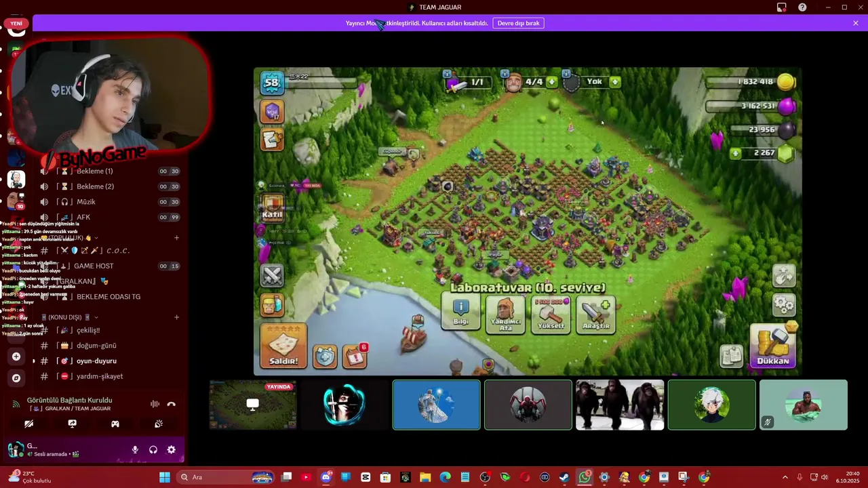
Task: Add a channel to the KONU DIŞI category
Action: click(176, 317)
